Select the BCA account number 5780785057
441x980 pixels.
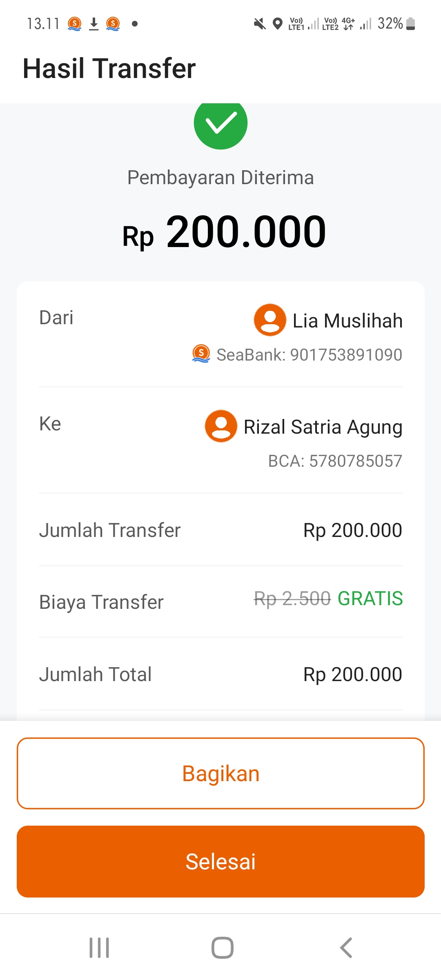pos(355,461)
